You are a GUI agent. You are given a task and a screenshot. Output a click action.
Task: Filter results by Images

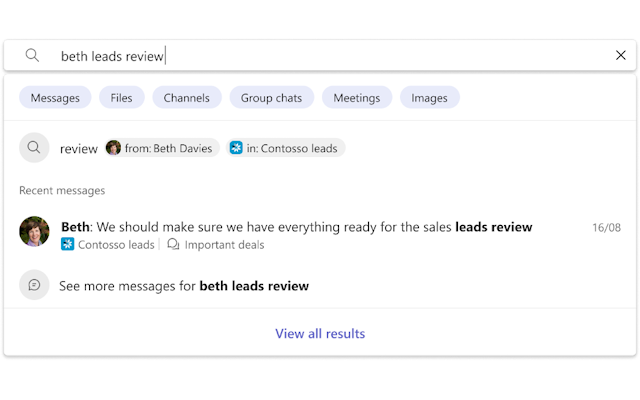click(430, 97)
